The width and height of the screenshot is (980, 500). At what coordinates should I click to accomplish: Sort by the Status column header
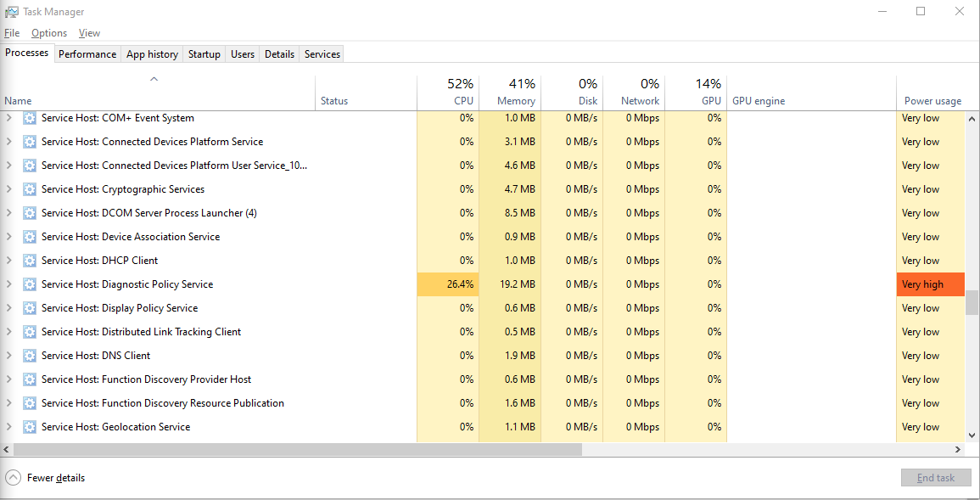[x=366, y=93]
